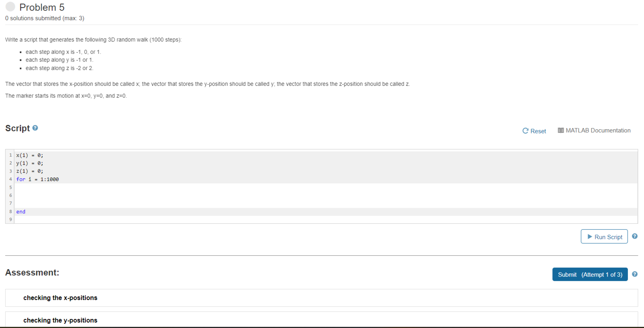Screen dimensions: 644x328
Task: Click the help icon next to Script heading
Action: pyautogui.click(x=35, y=128)
